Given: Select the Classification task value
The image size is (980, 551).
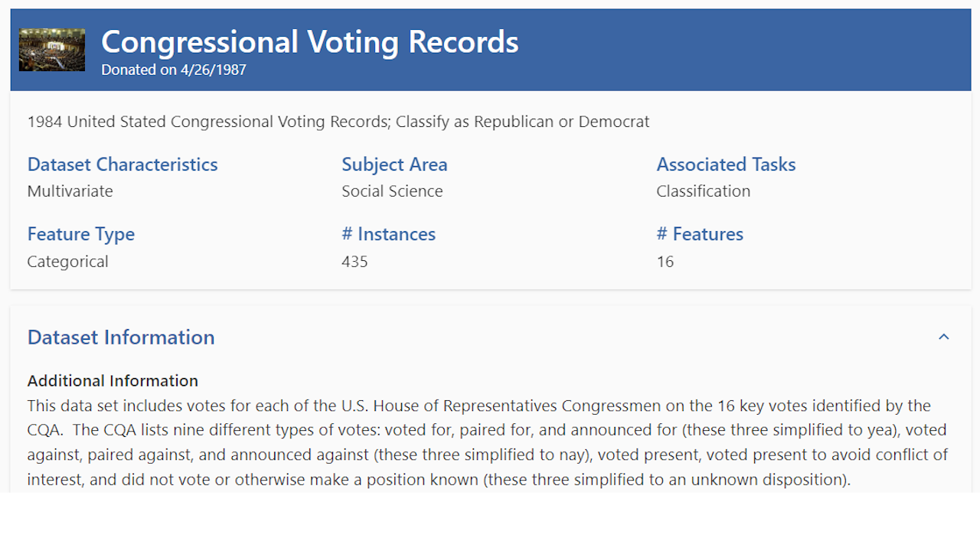Looking at the screenshot, I should click(x=703, y=191).
